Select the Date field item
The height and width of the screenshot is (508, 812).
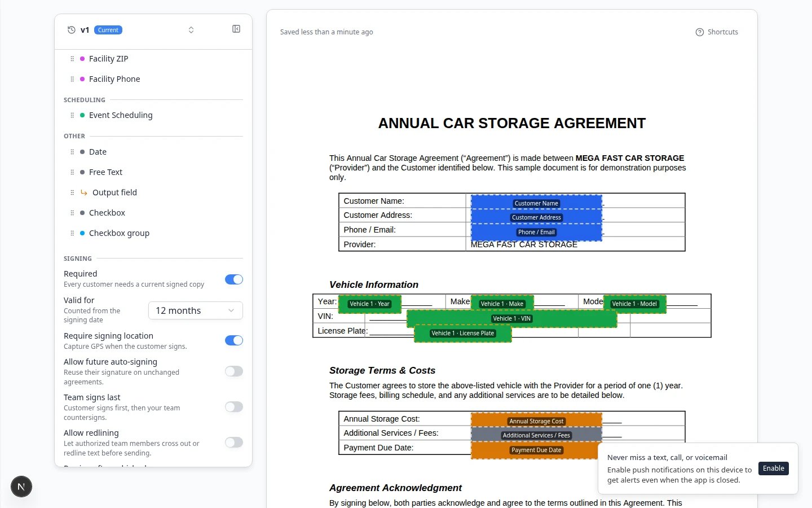click(98, 152)
